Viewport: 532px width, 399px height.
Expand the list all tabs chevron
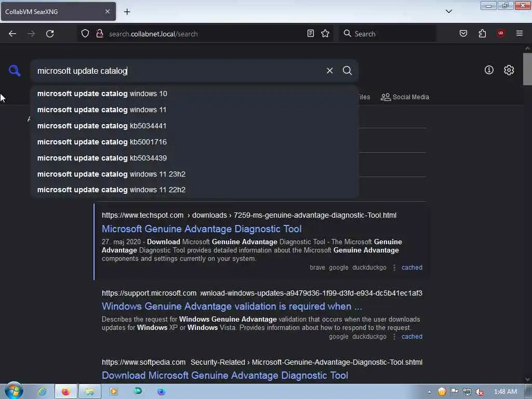(448, 11)
